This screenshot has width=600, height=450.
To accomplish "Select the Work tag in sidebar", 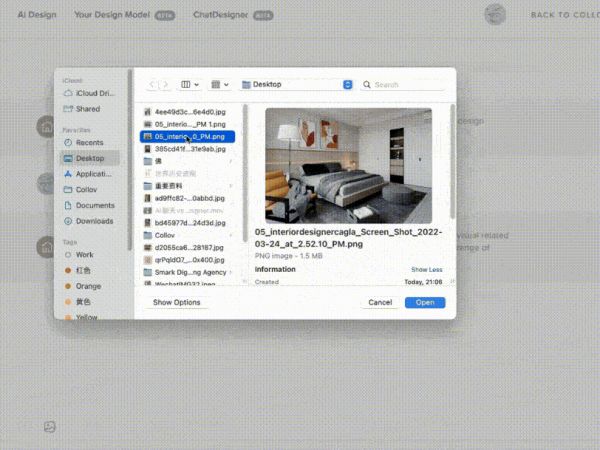I will point(85,255).
